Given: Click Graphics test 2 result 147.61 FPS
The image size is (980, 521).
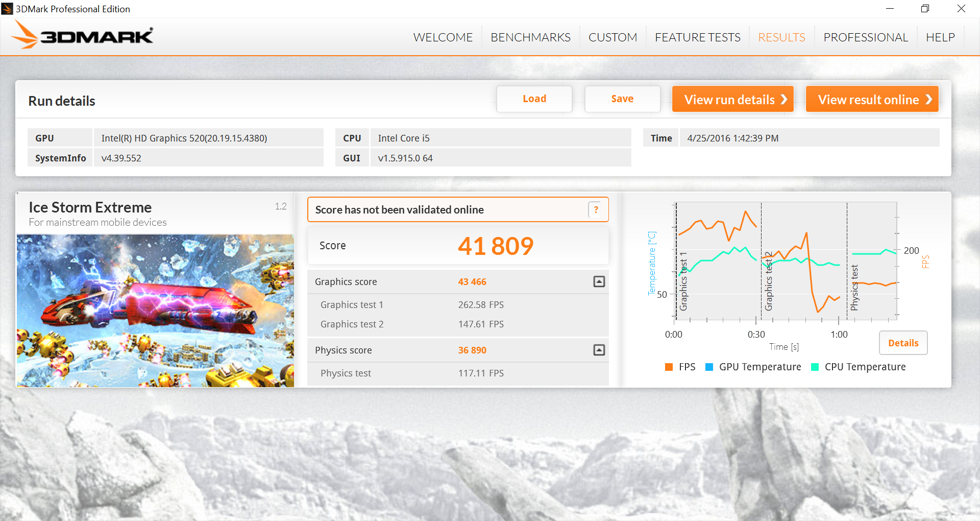Looking at the screenshot, I should pos(481,324).
